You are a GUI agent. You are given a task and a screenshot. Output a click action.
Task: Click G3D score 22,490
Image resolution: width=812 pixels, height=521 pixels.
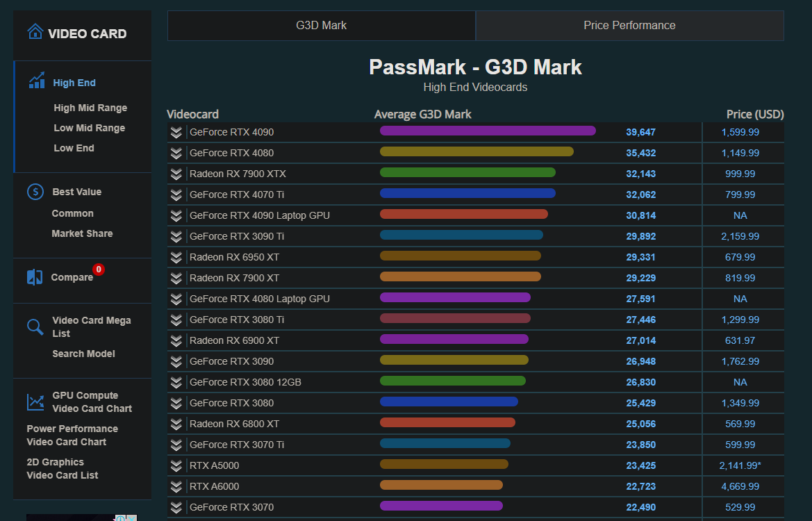640,507
